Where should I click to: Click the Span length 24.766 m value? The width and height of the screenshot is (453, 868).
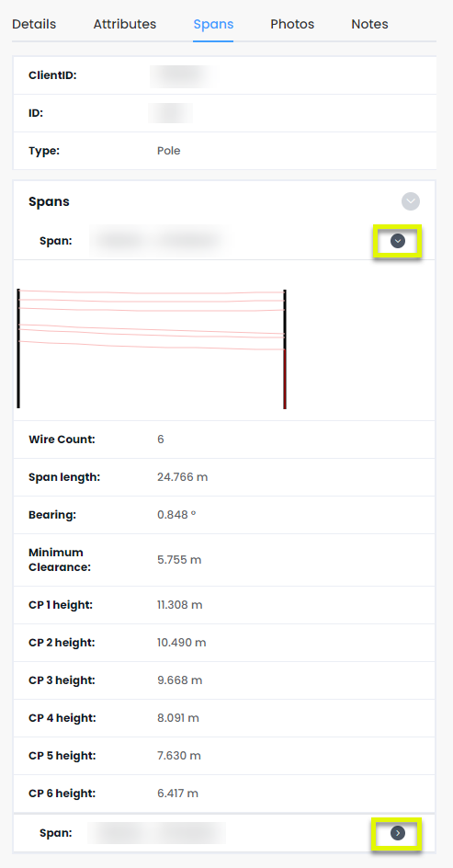pyautogui.click(x=183, y=477)
